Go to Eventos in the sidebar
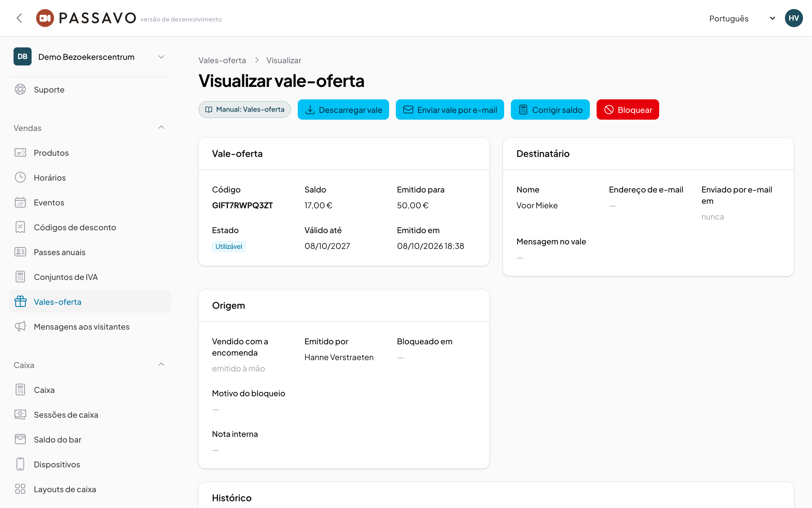812x508 pixels. [90, 202]
